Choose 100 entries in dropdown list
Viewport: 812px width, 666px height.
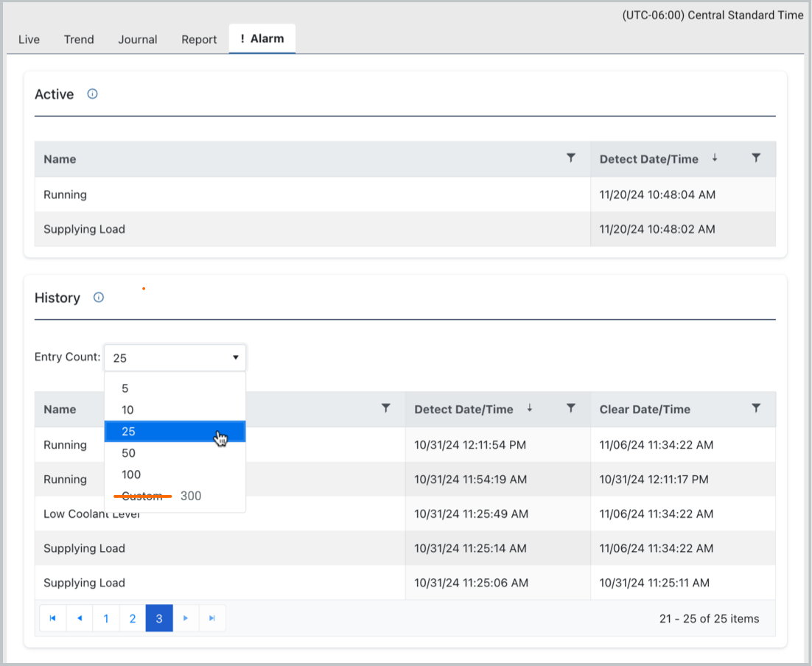pyautogui.click(x=131, y=474)
